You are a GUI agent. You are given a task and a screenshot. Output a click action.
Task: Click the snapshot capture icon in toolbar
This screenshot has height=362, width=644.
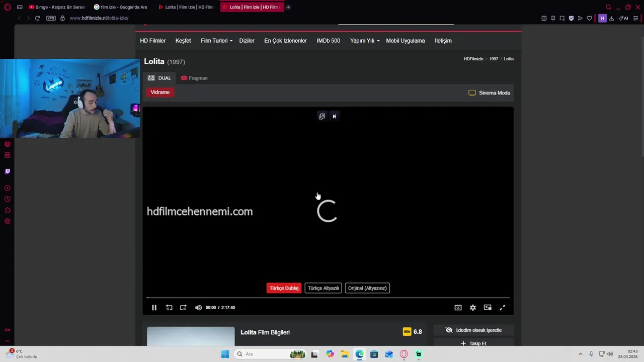562,18
